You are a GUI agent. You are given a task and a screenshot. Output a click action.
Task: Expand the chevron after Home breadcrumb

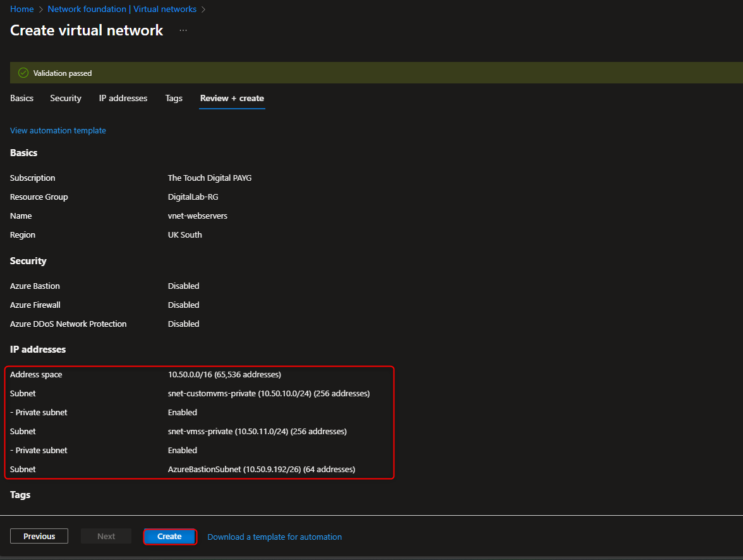coord(39,9)
